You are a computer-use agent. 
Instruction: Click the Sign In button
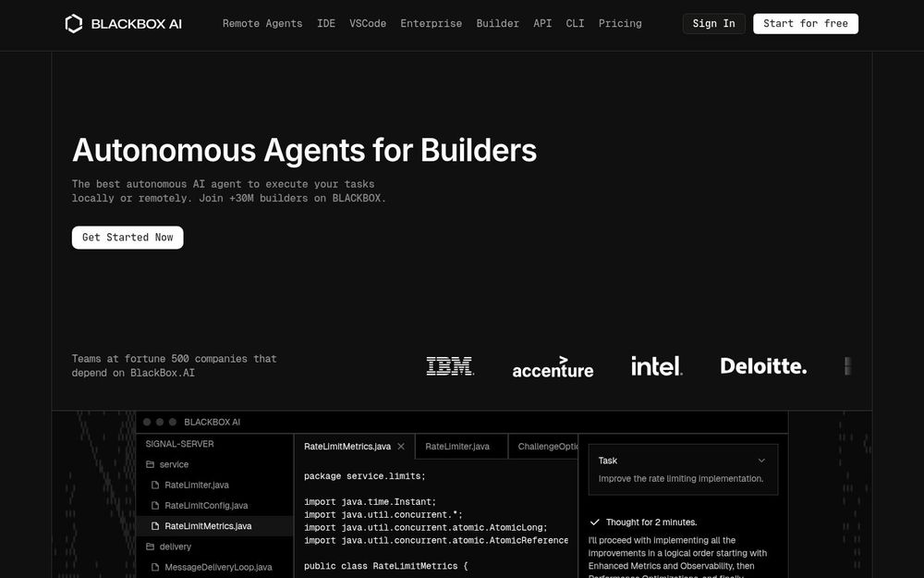tap(713, 24)
